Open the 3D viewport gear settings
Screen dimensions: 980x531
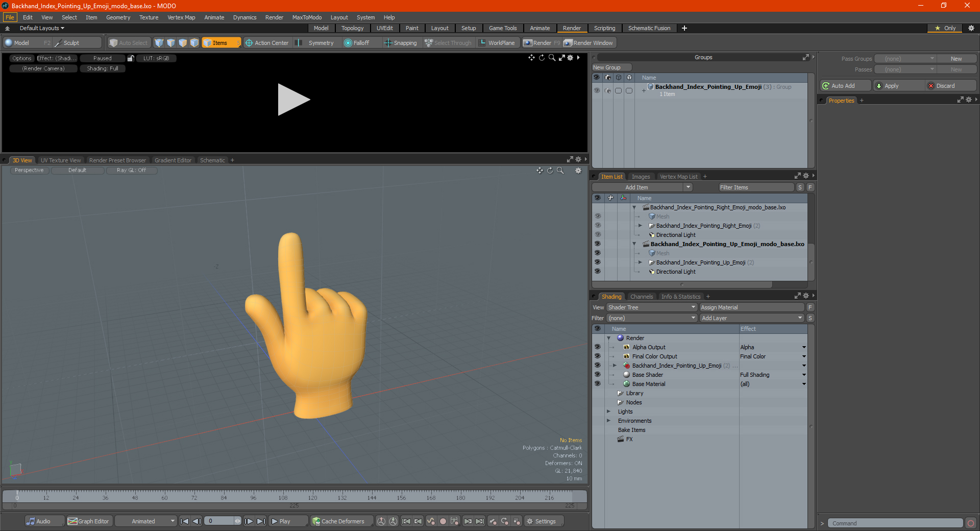click(578, 171)
